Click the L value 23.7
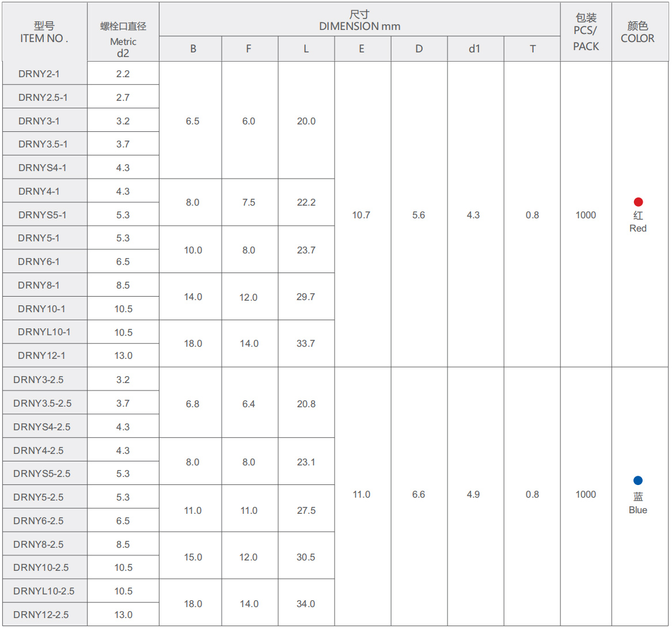This screenshot has height=629, width=672. (x=306, y=250)
